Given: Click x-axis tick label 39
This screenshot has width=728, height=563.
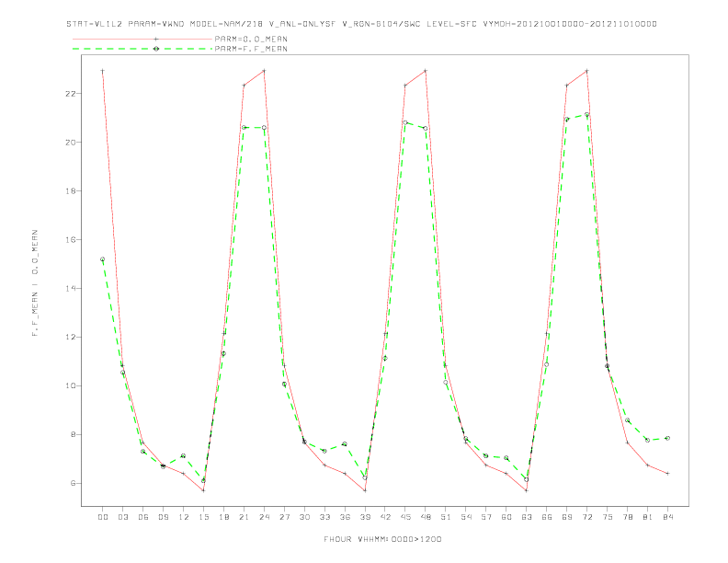Looking at the screenshot, I should tap(365, 517).
